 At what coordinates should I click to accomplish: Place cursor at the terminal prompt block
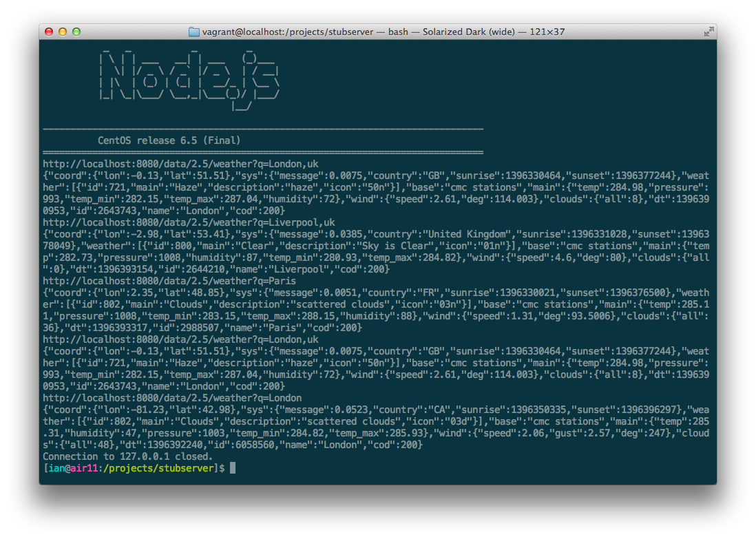click(x=233, y=468)
